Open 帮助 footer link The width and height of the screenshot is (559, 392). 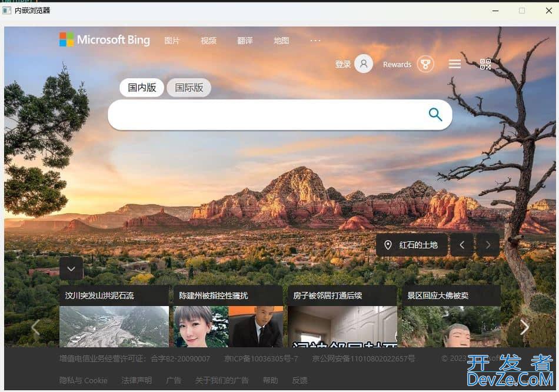coord(270,381)
